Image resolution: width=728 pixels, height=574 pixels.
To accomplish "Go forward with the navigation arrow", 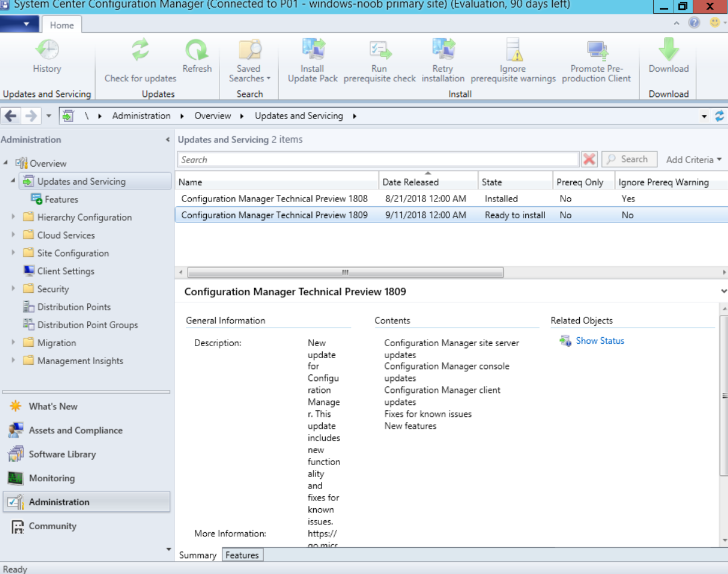I will tap(30, 116).
